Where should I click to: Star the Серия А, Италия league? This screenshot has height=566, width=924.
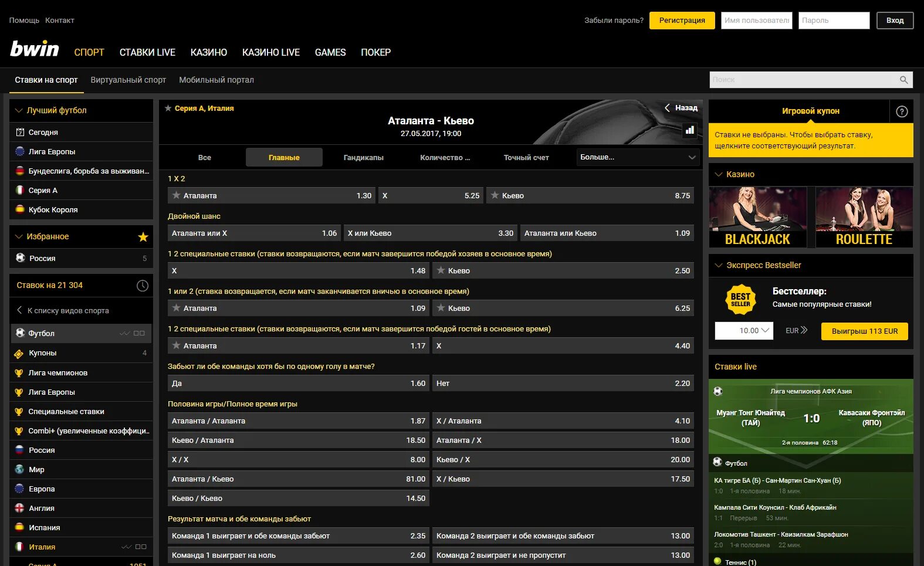168,108
